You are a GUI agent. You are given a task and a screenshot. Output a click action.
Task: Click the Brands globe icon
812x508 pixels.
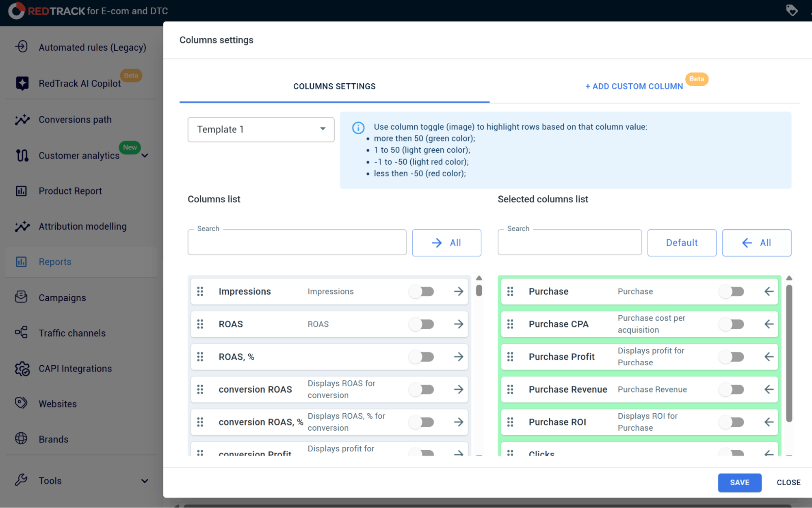click(22, 439)
